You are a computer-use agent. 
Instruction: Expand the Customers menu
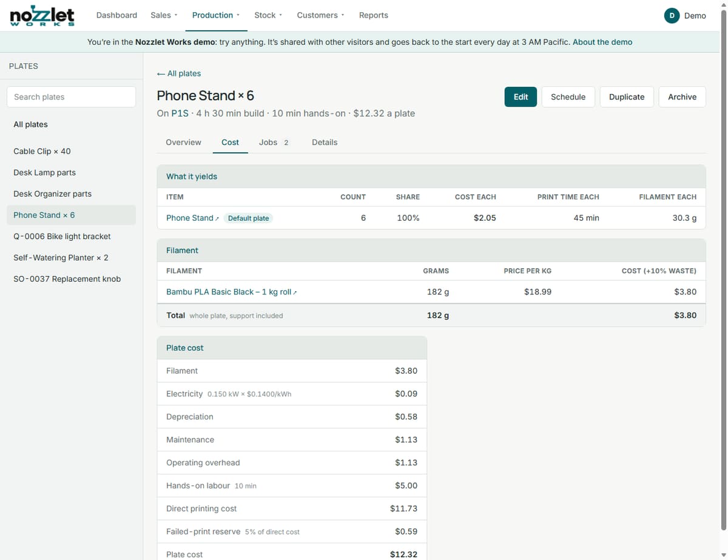(x=320, y=15)
